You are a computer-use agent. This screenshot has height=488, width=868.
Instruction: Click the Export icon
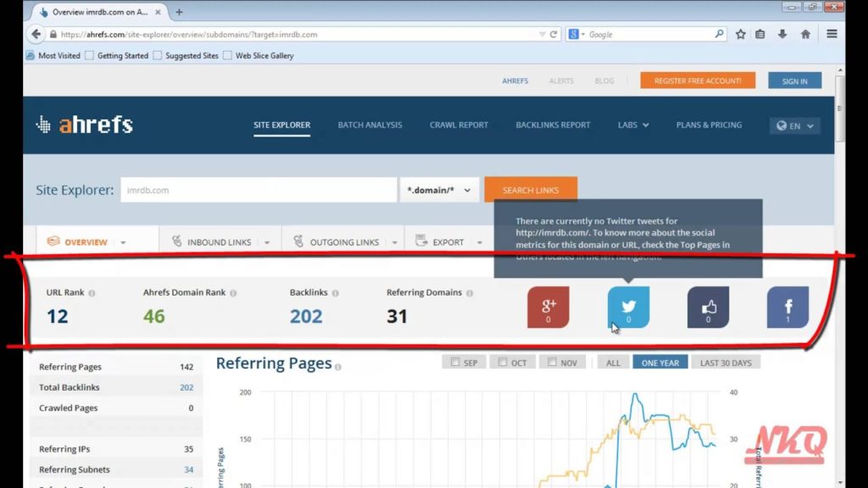[421, 241]
